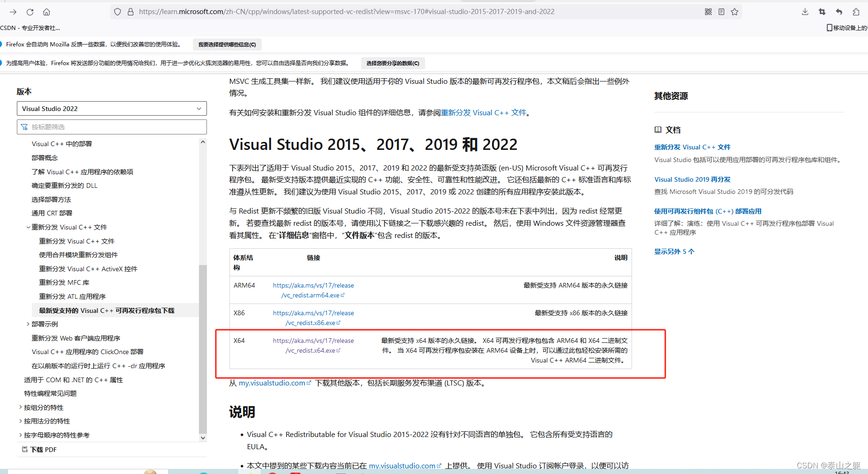868x474 pixels.
Task: Open the downloads panel
Action: (x=805, y=12)
